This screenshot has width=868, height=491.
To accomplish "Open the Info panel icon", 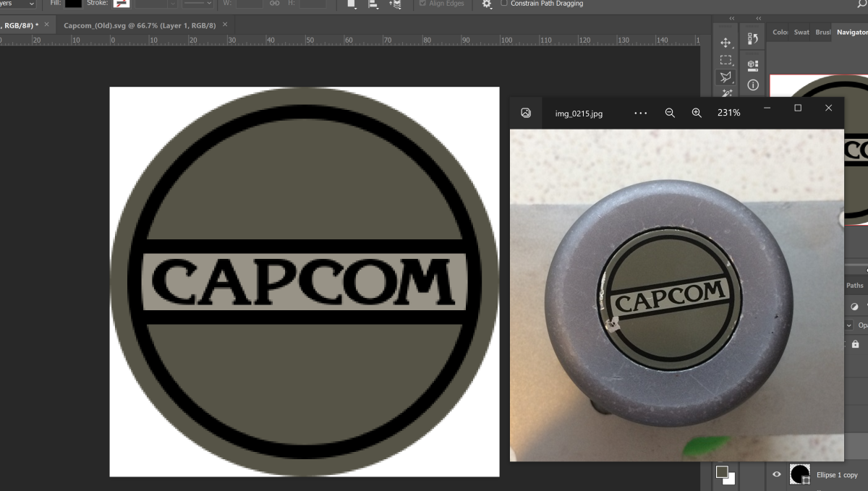I will (x=753, y=85).
